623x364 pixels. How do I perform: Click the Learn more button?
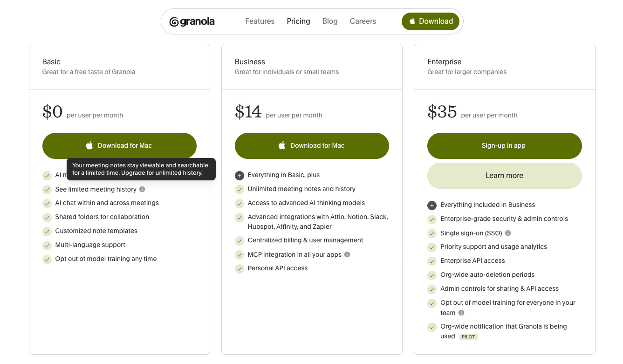point(505,176)
